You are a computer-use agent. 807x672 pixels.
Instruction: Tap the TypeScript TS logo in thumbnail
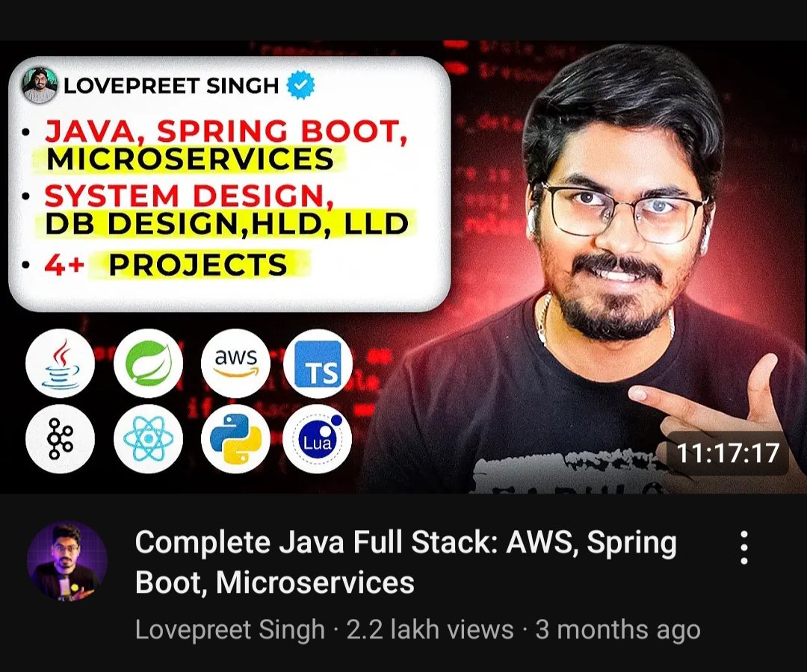coord(318,364)
